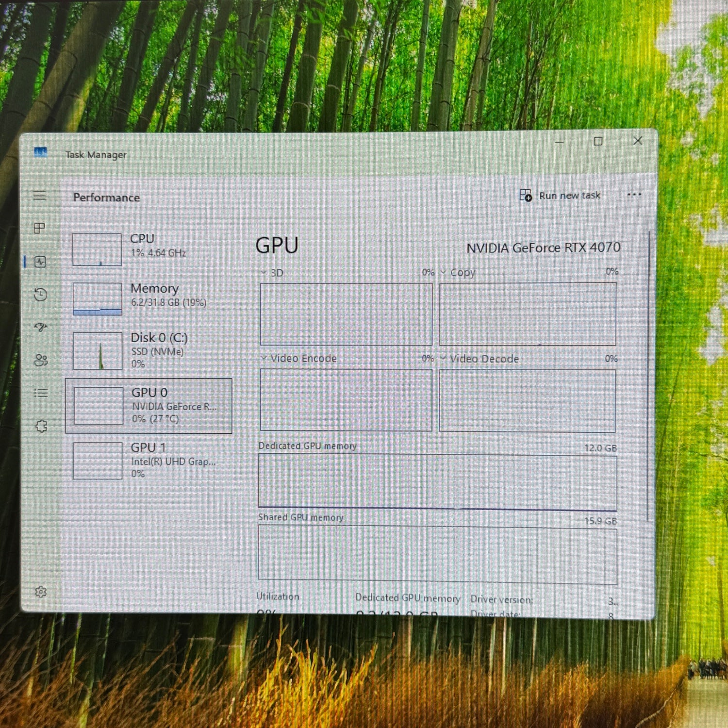This screenshot has height=728, width=728.
Task: Close the Task Manager window
Action: pyautogui.click(x=638, y=141)
